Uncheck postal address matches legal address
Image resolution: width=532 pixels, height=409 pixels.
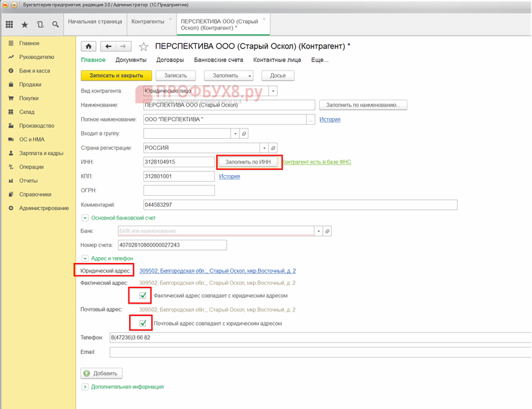point(143,323)
